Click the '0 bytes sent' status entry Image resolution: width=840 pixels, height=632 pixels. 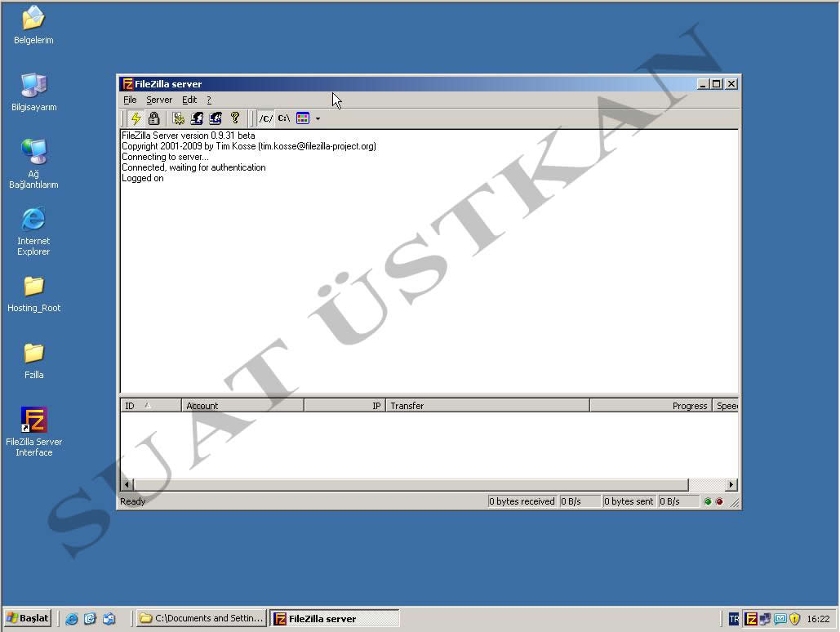point(629,501)
